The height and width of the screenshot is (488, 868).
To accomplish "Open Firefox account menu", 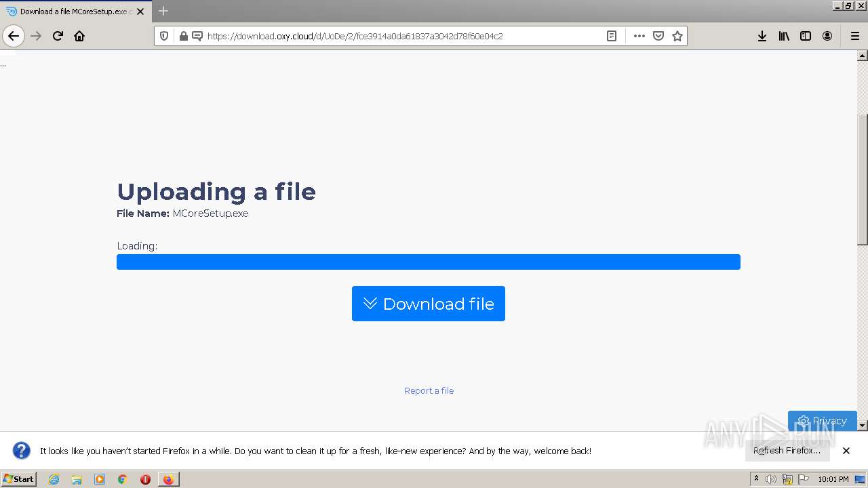I will 827,36.
